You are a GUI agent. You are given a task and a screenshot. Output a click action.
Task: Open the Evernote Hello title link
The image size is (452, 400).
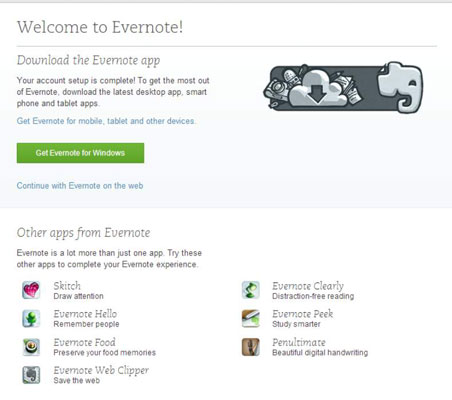click(x=85, y=314)
